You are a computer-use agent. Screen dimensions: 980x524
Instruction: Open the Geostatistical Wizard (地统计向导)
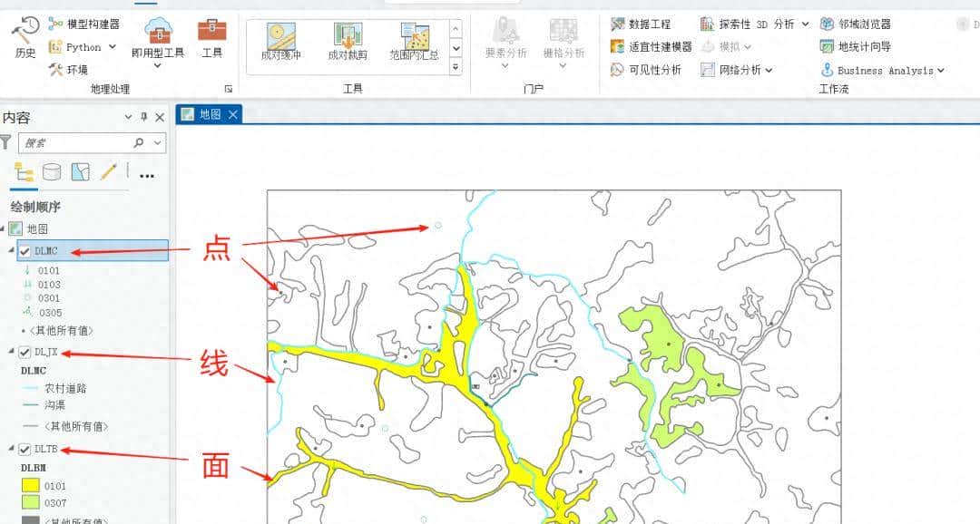(864, 45)
